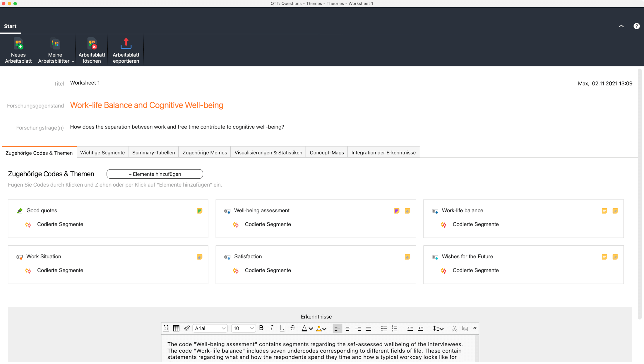Open the green memo on Good quotes
The width and height of the screenshot is (644, 364).
(x=200, y=211)
